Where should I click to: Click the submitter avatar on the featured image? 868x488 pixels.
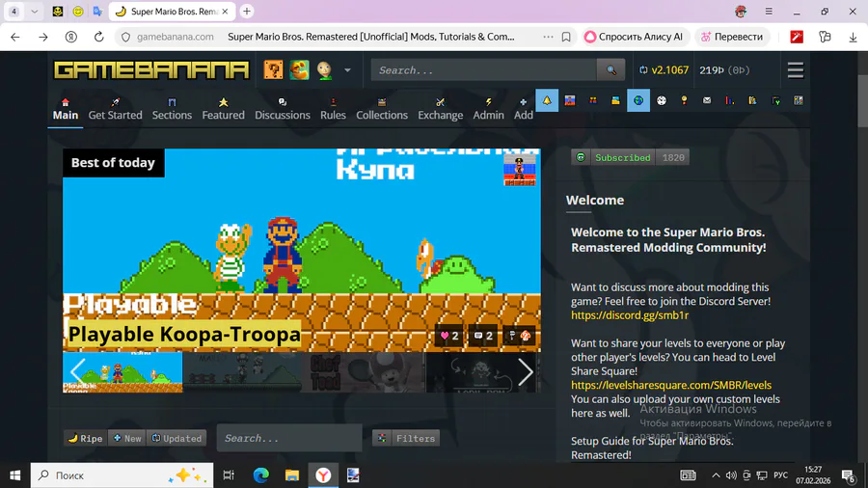pos(519,169)
